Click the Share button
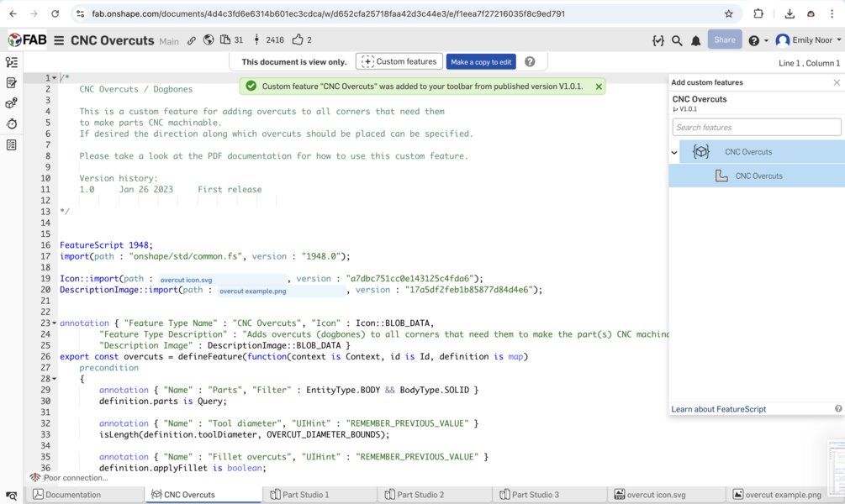 [x=724, y=39]
